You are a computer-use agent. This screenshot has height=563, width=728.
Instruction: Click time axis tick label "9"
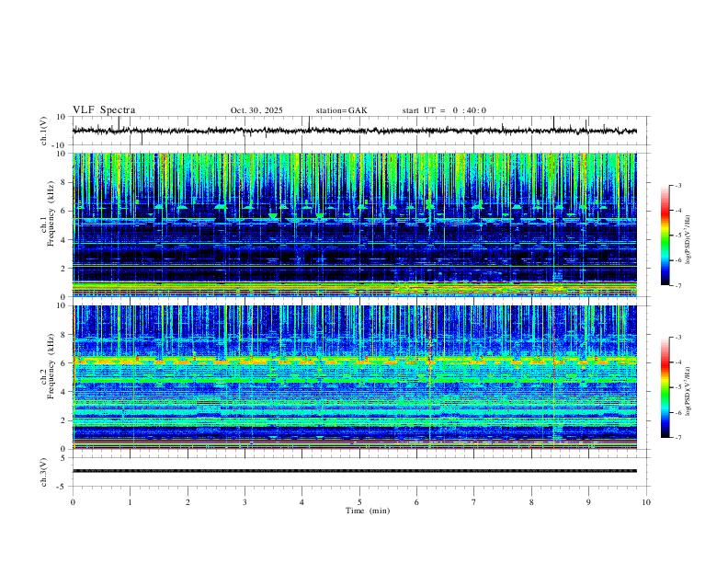coord(588,502)
